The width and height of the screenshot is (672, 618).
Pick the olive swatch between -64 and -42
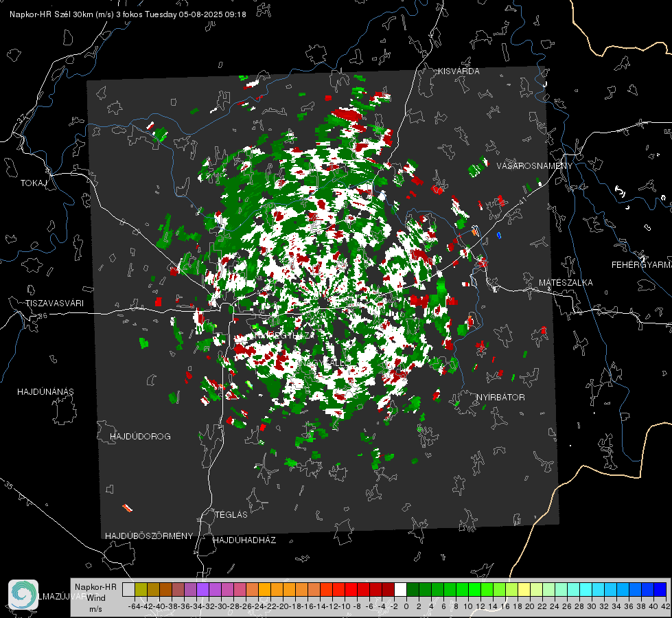(x=141, y=589)
